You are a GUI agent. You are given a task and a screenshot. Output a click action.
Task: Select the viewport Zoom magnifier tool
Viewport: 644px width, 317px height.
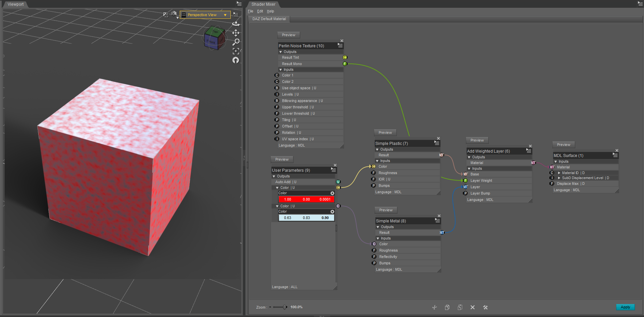236,42
